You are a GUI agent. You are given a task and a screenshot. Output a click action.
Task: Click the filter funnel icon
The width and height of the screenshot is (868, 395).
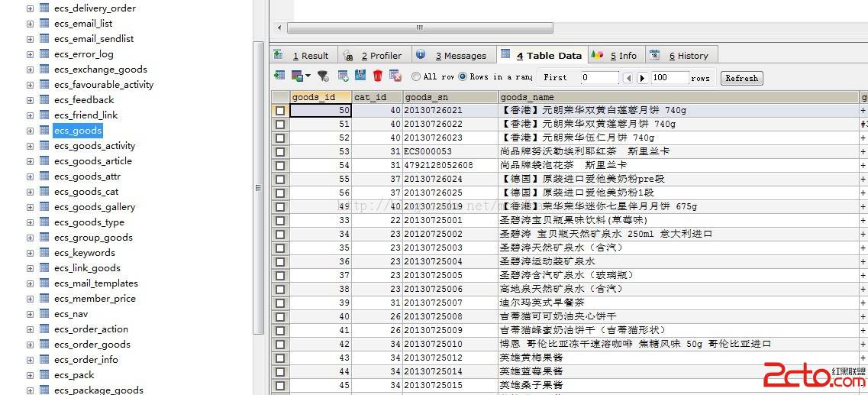click(323, 76)
